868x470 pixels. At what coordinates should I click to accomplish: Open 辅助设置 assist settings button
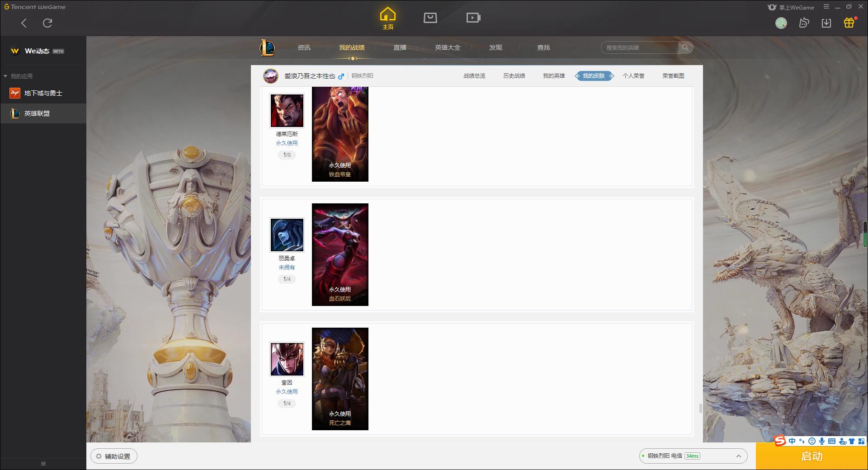click(114, 456)
